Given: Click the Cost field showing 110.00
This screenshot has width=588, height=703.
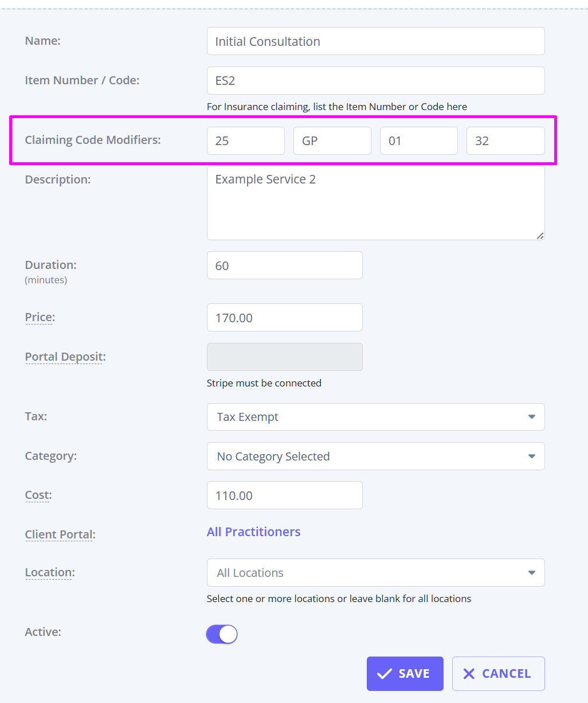Looking at the screenshot, I should pyautogui.click(x=284, y=495).
